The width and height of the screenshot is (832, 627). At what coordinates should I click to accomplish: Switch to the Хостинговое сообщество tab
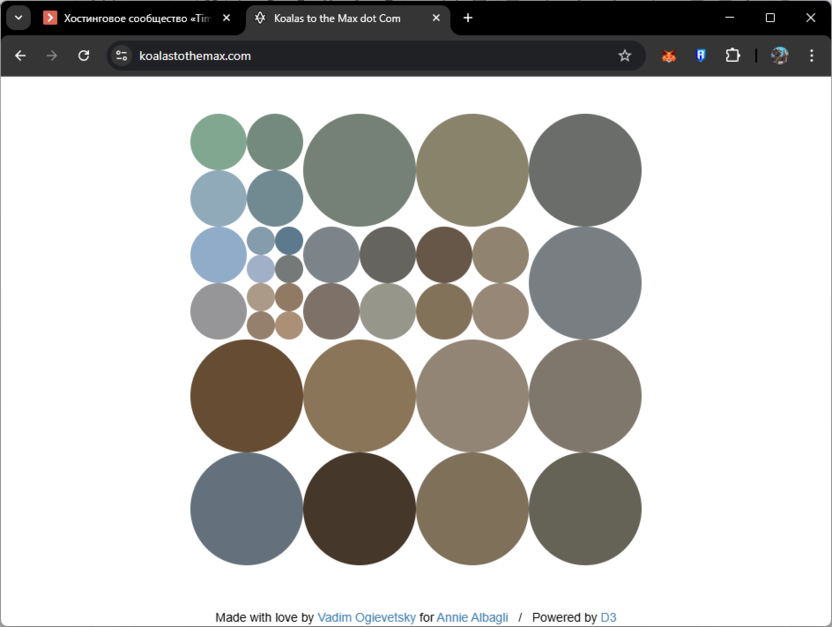(x=137, y=18)
